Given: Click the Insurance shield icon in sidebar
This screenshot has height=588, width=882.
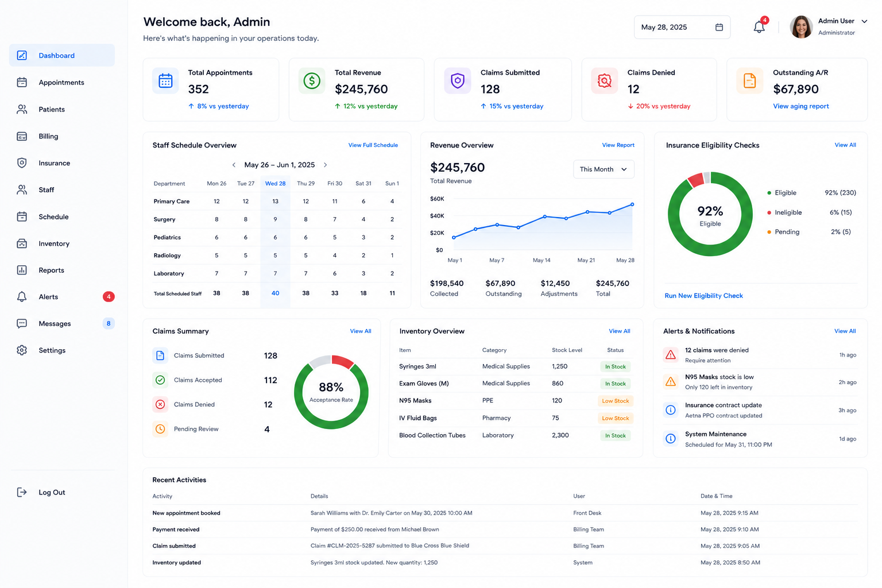Looking at the screenshot, I should tap(22, 163).
